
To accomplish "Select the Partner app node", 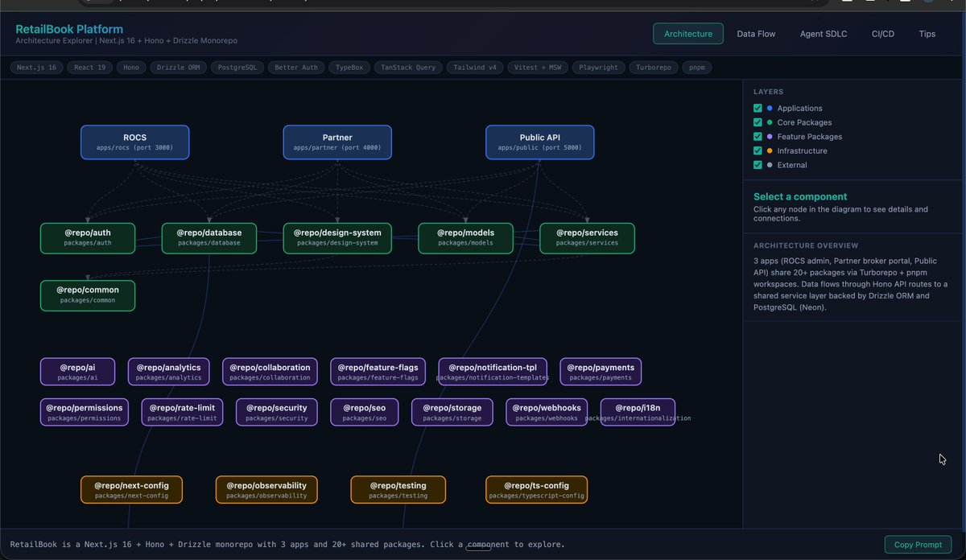I will point(337,142).
